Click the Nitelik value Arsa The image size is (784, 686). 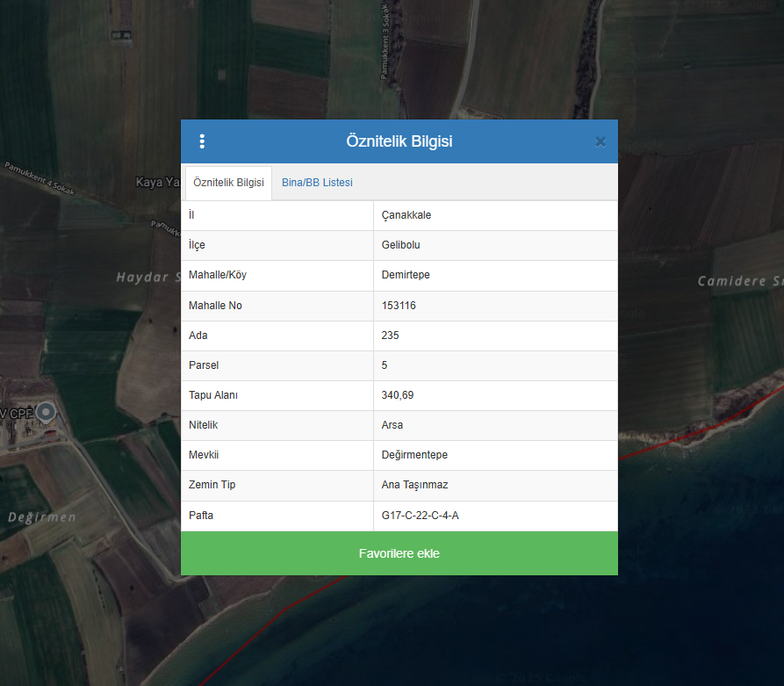(392, 425)
